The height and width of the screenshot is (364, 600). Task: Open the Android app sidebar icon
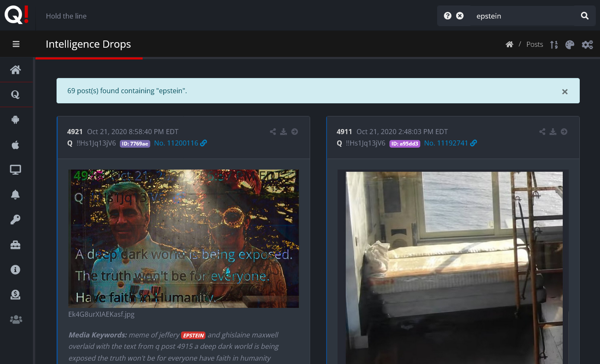[16, 120]
